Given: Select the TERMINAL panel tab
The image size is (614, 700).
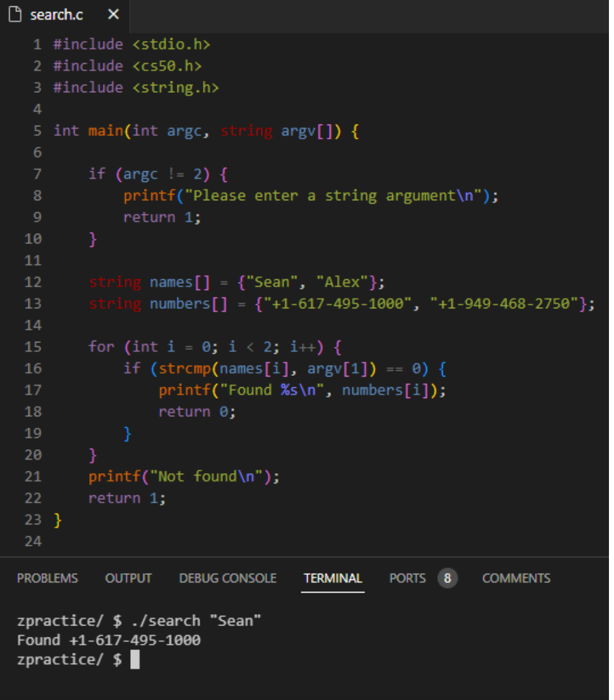Looking at the screenshot, I should pos(333,578).
